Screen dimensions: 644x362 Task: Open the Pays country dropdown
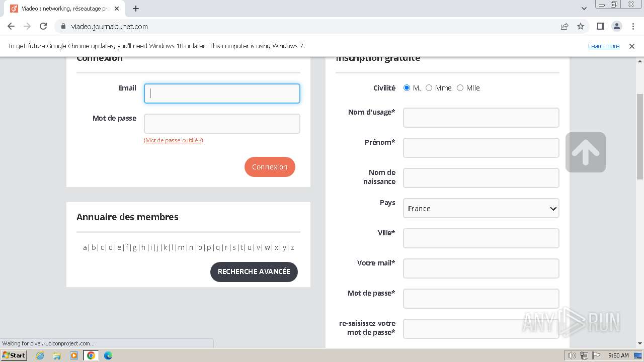(481, 208)
